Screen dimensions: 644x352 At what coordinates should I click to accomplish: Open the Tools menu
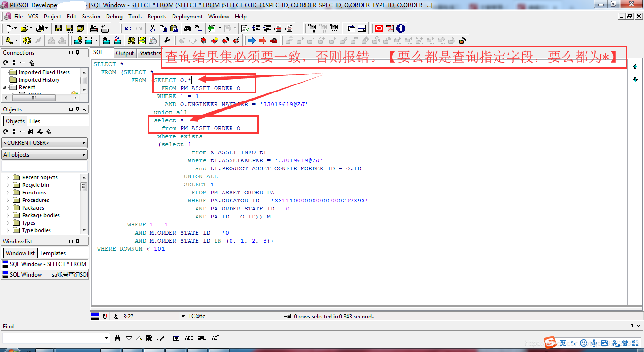tap(135, 16)
